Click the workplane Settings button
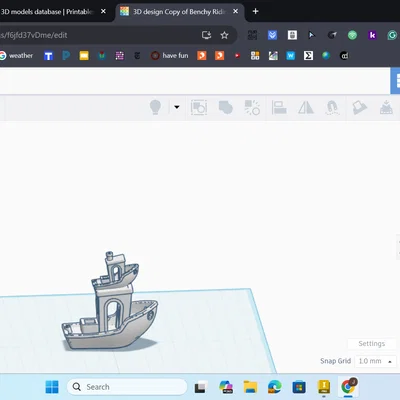The height and width of the screenshot is (400, 400). click(x=371, y=344)
